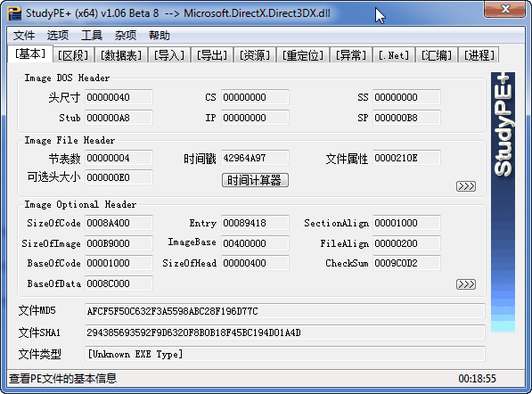Viewport: 532px width, 394px height.
Task: Click the ImageBase field 00400000
Action: [255, 243]
